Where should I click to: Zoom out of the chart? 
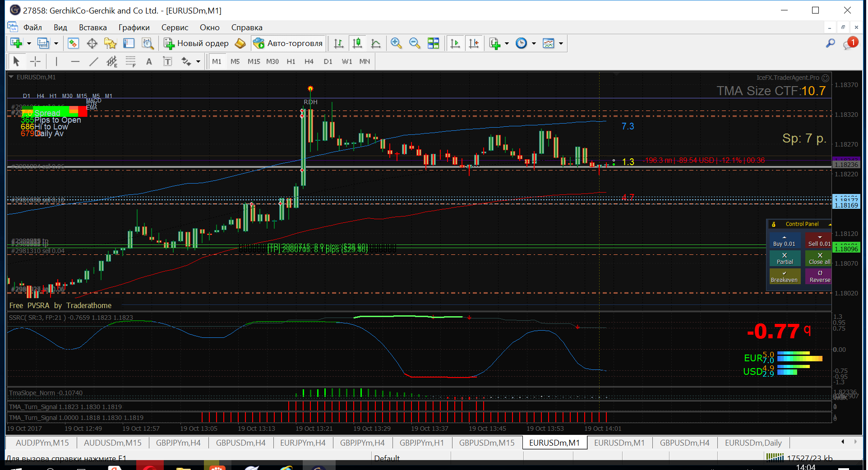[415, 43]
